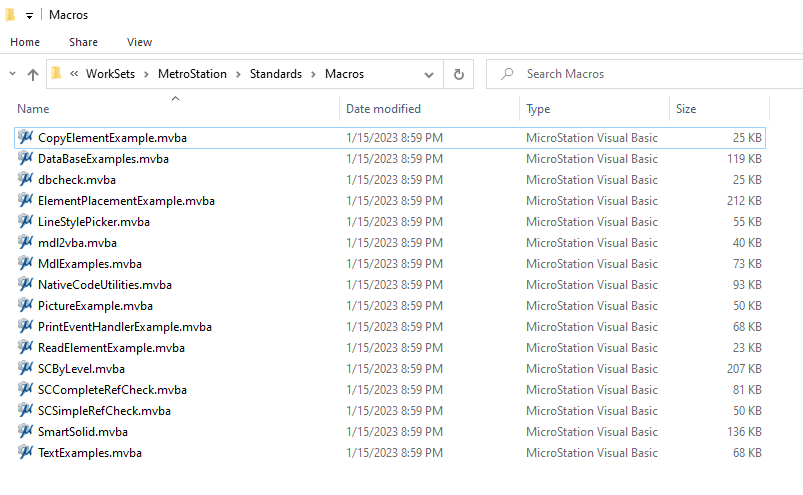Navigate to MetroStation in breadcrumb
Image resolution: width=803 pixels, height=495 pixels.
[x=192, y=74]
